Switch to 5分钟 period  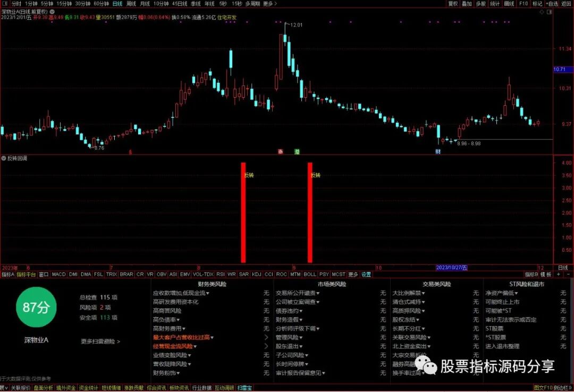coord(47,4)
